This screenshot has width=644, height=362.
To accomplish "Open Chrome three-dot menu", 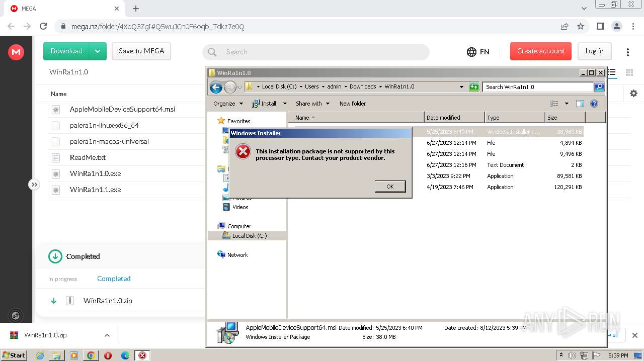I will pyautogui.click(x=632, y=26).
